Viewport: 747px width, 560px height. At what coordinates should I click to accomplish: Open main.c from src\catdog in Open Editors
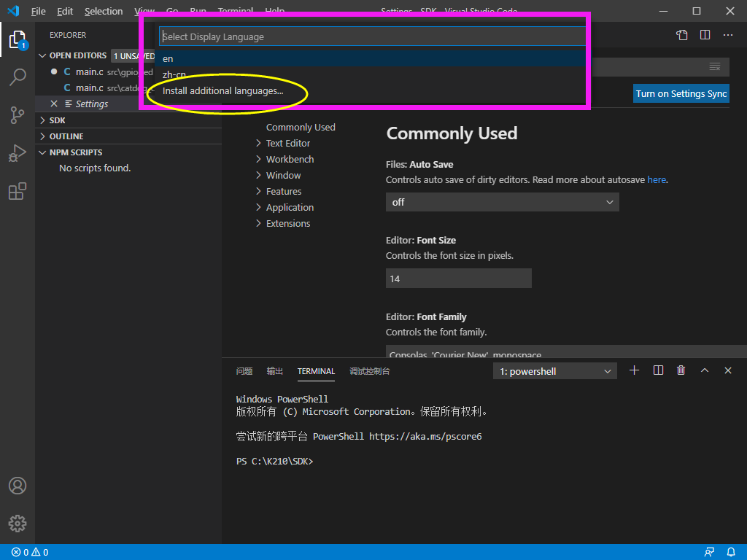pos(108,87)
